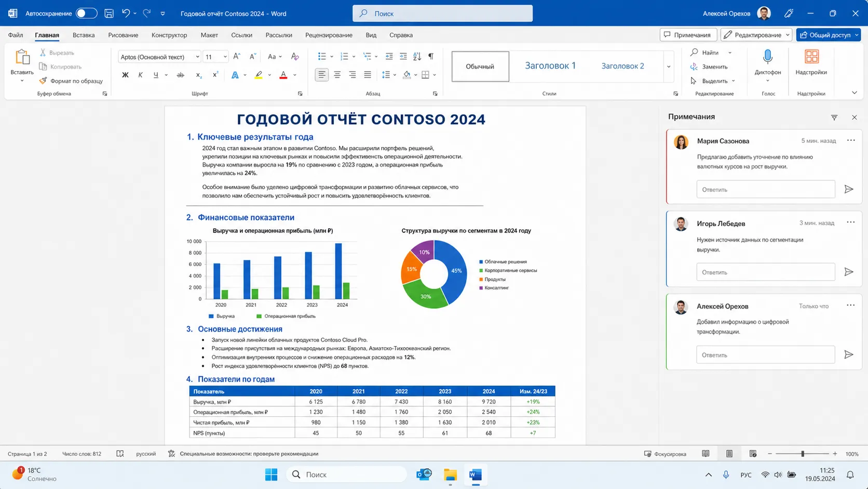
Task: Decrease paragraph indent
Action: coord(389,56)
